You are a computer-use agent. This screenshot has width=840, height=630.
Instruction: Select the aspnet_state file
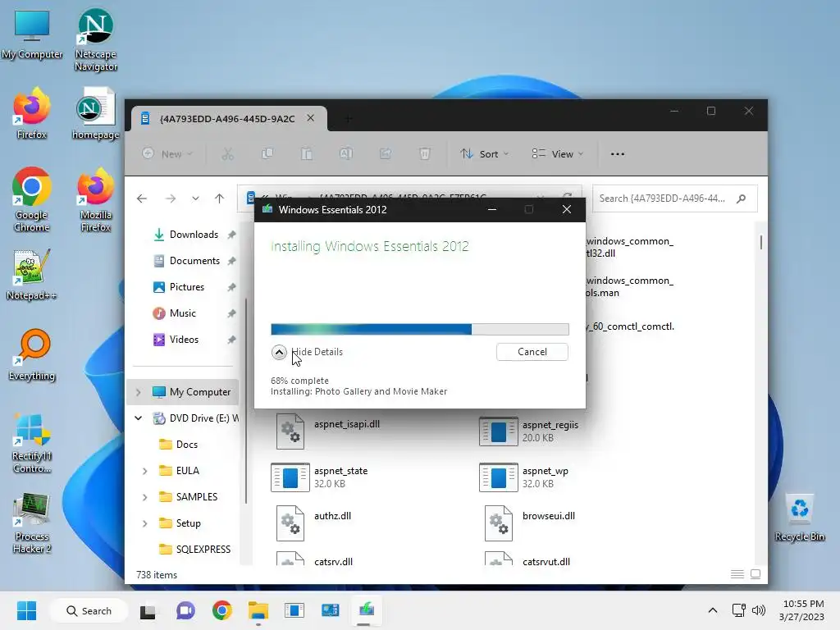320,477
